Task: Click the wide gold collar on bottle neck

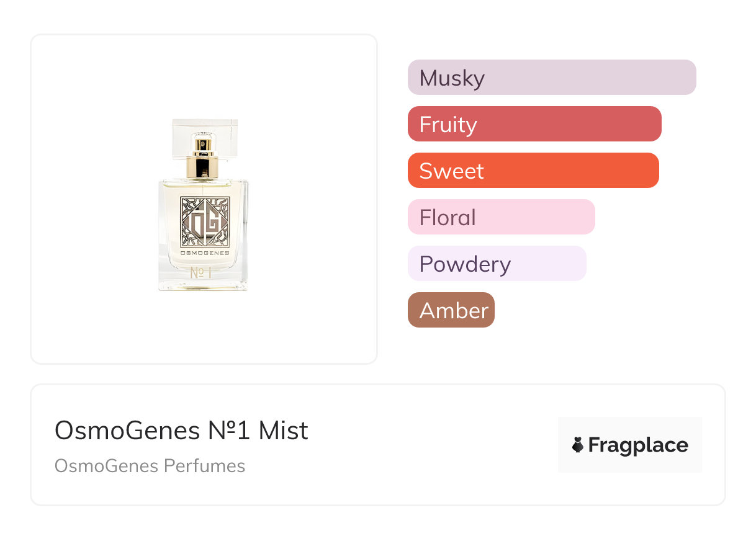Action: tap(204, 166)
